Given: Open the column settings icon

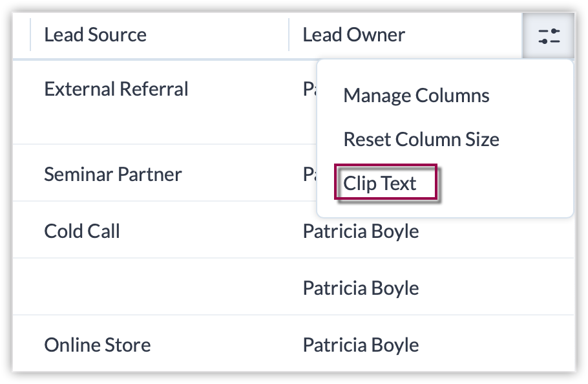Looking at the screenshot, I should [548, 36].
